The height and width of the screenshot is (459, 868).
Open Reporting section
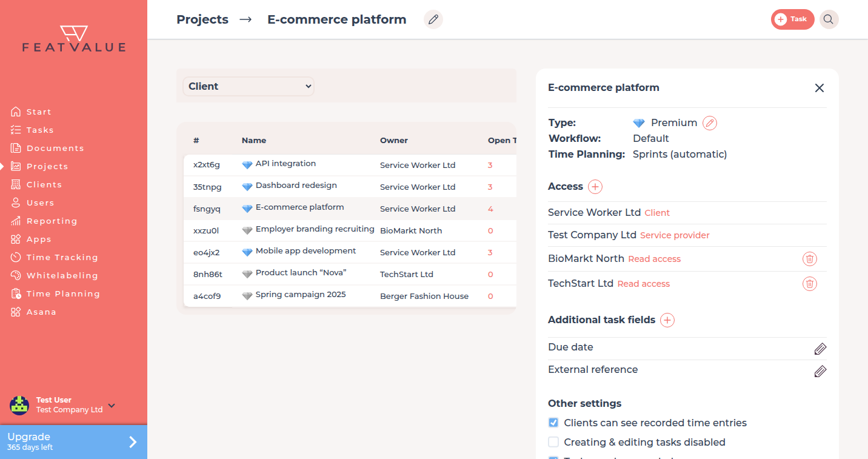[52, 221]
